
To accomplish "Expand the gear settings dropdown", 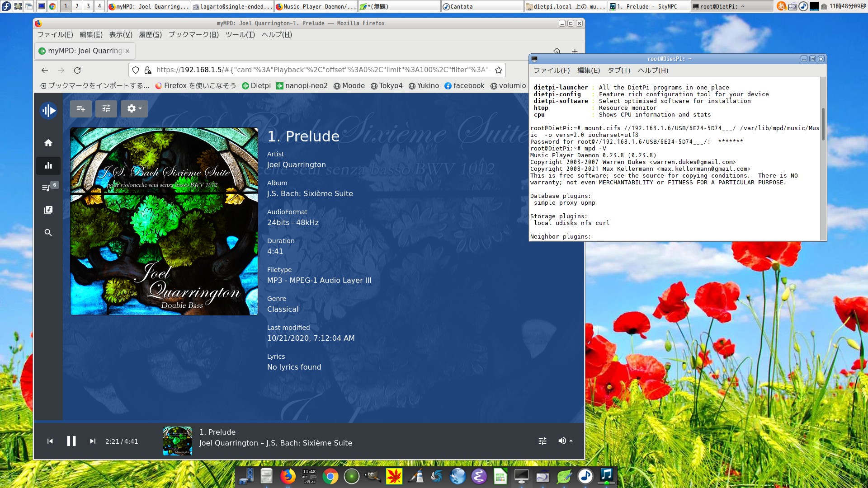I will tap(134, 109).
